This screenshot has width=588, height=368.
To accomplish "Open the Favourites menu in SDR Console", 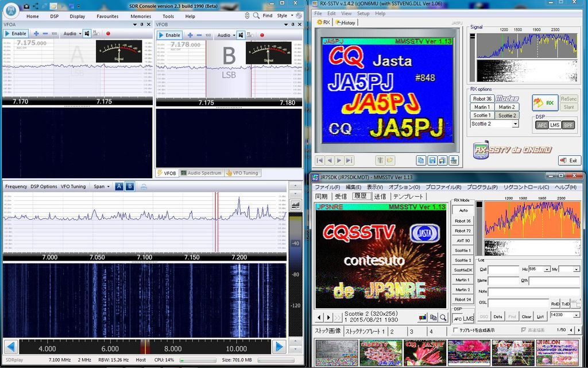I will [107, 16].
